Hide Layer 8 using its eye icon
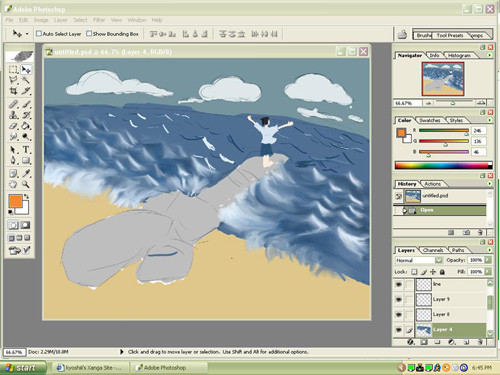Image resolution: width=500 pixels, height=375 pixels. click(399, 314)
